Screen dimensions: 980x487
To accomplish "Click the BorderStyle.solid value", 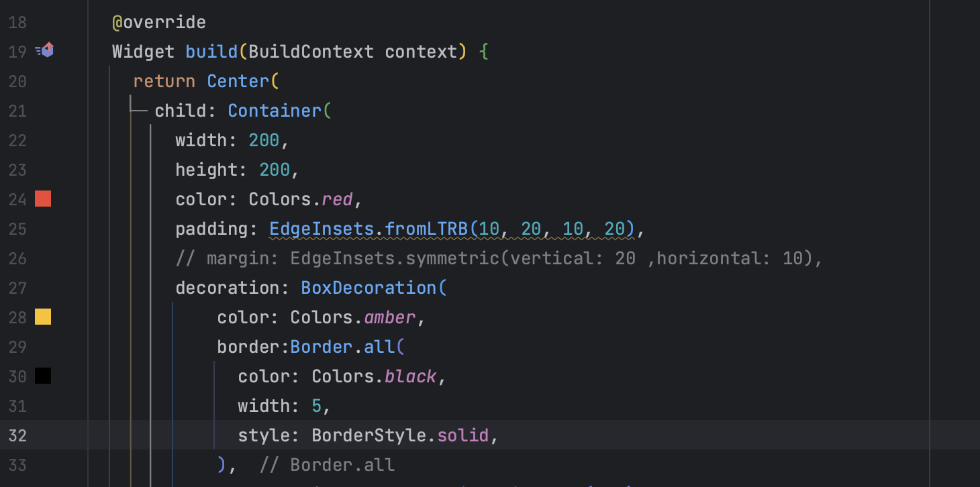I will tap(400, 435).
